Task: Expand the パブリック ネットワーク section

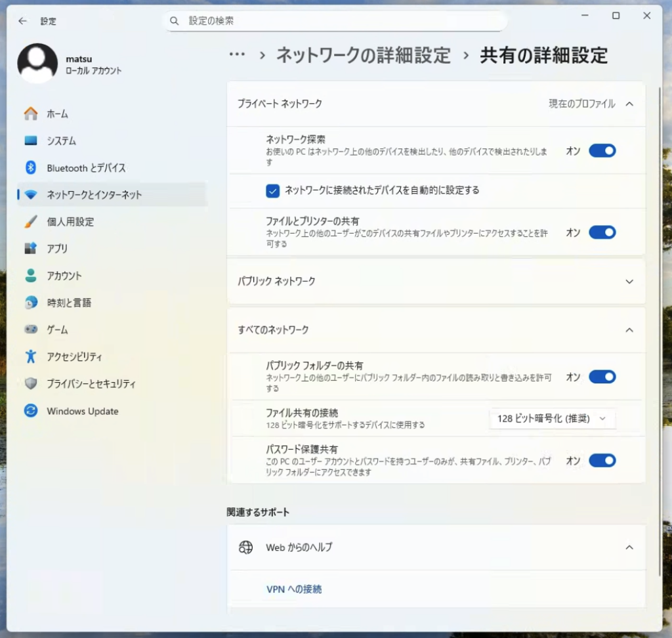Action: point(629,282)
